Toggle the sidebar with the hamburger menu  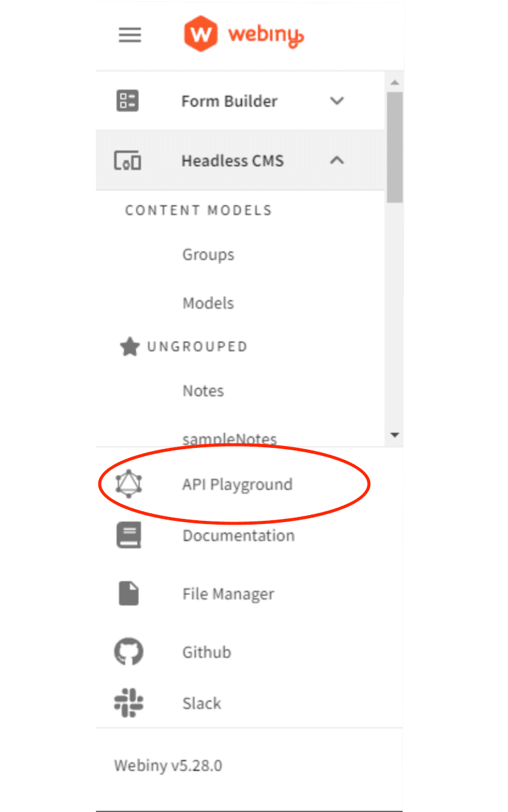click(x=130, y=35)
